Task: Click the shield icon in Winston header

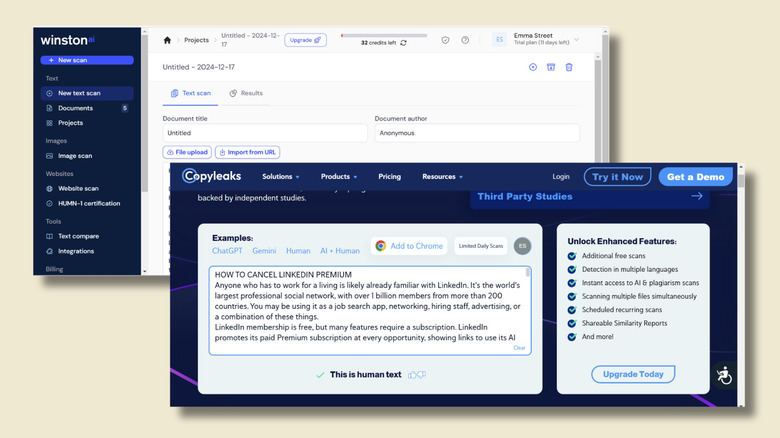Action: [446, 40]
